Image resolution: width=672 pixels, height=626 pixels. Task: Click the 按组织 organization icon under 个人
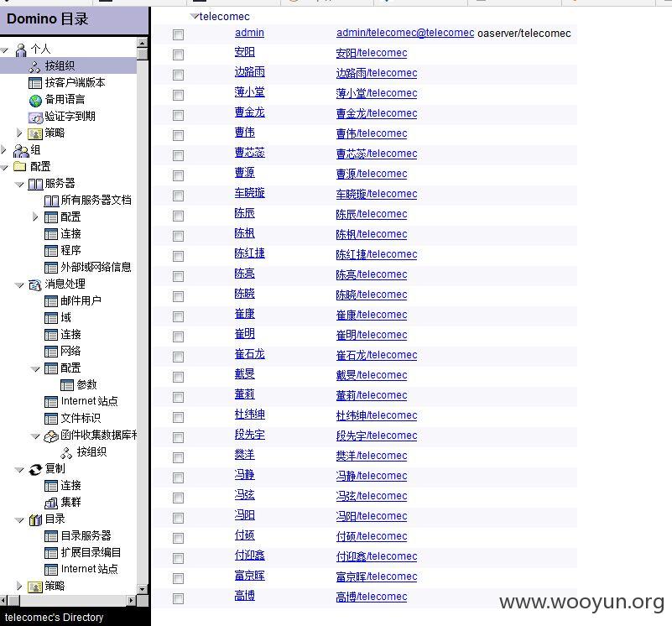34,66
